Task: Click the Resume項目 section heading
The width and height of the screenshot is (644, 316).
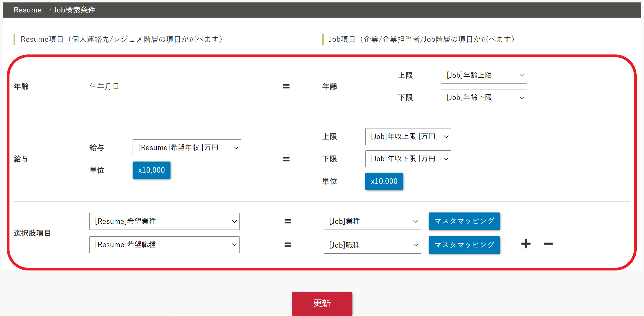Action: tap(122, 39)
